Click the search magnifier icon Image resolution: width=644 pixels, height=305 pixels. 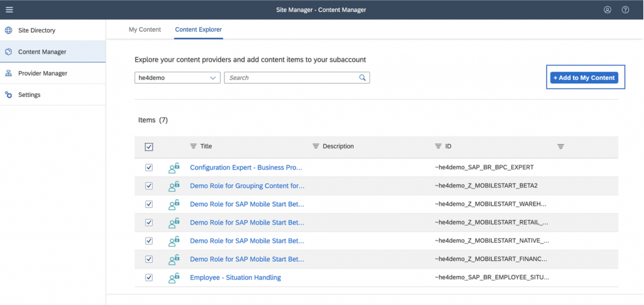pos(362,77)
